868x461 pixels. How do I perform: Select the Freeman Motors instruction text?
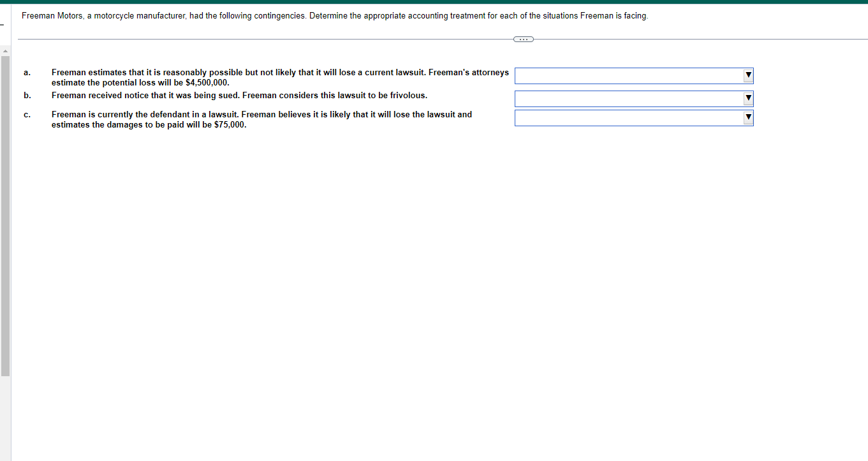[x=335, y=16]
